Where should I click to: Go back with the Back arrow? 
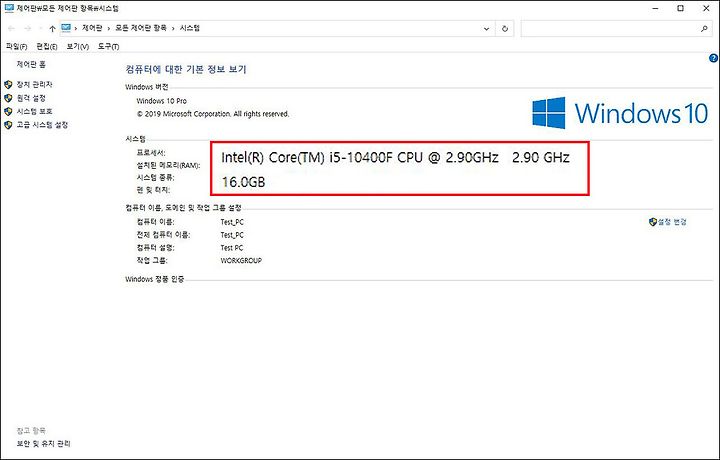11,28
